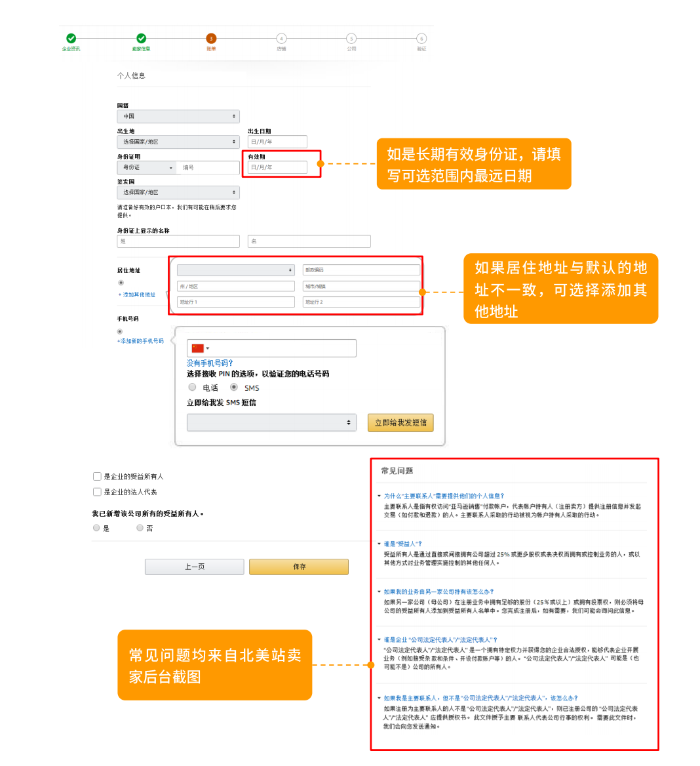Click the 企业资讯 completed step checkmark
The height and width of the screenshot is (766, 700).
point(71,38)
